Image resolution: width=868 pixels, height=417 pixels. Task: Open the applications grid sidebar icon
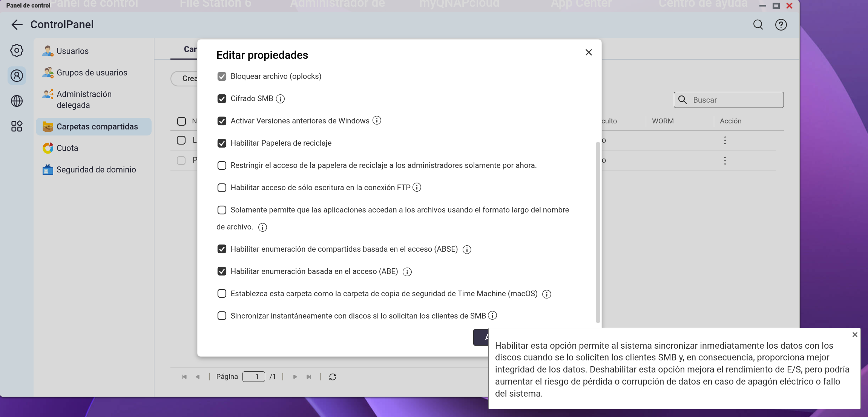[x=17, y=126]
